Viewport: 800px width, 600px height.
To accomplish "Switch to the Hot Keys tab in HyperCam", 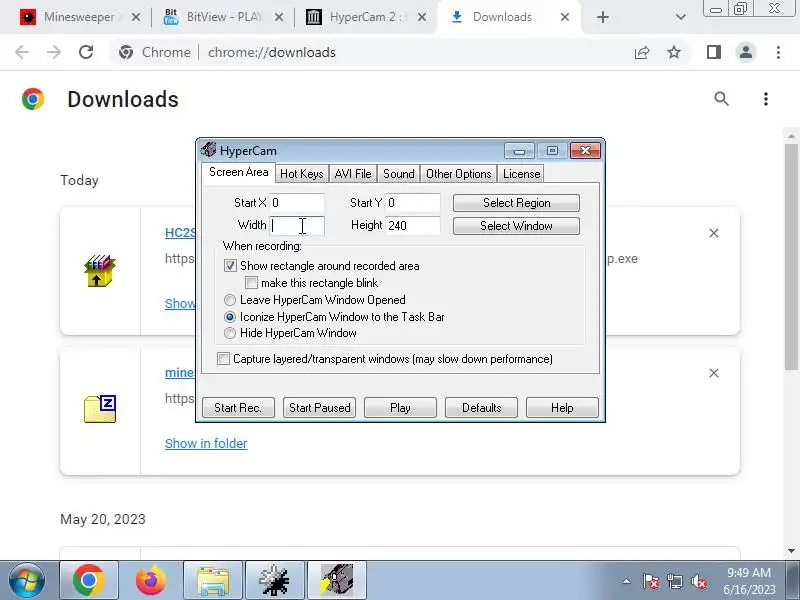I will pos(302,174).
